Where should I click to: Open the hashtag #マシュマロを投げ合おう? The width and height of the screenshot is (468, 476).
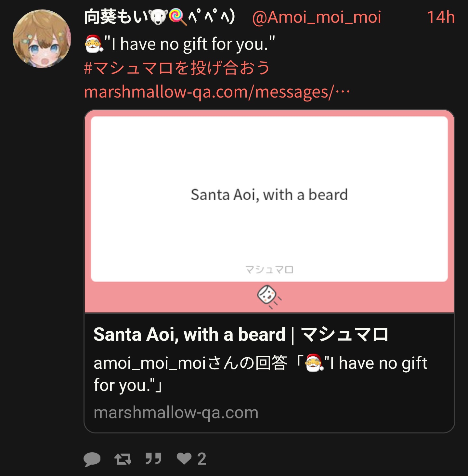click(177, 68)
